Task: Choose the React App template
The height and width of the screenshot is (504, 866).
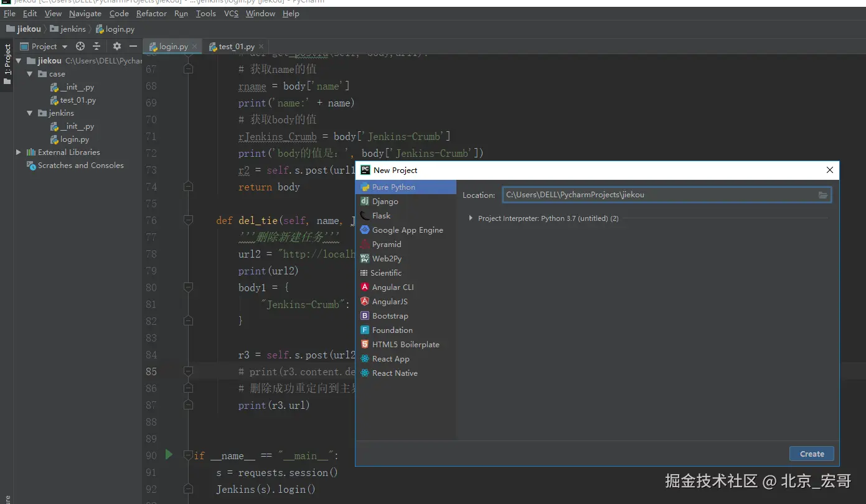Action: tap(406, 358)
